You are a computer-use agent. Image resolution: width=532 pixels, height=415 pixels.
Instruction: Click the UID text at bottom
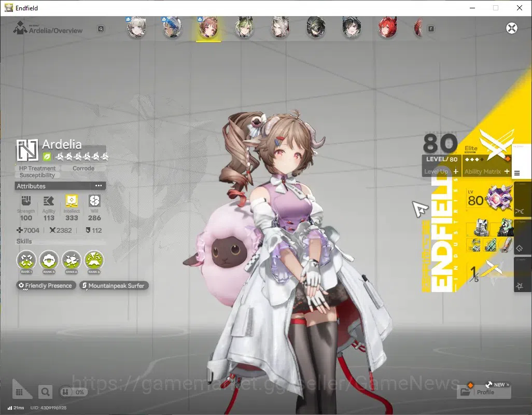[48, 408]
